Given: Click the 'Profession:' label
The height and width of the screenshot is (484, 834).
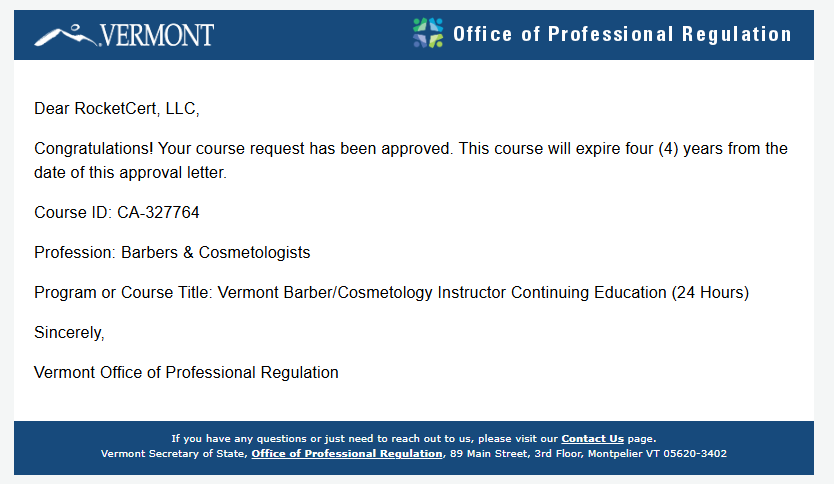Looking at the screenshot, I should [75, 252].
